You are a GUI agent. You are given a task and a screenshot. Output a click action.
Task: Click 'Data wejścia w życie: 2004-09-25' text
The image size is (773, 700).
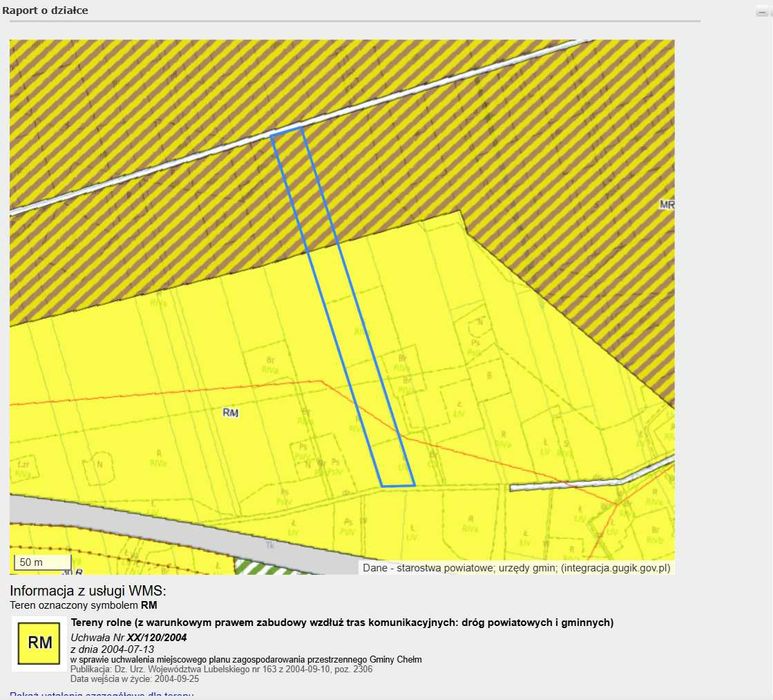(135, 679)
